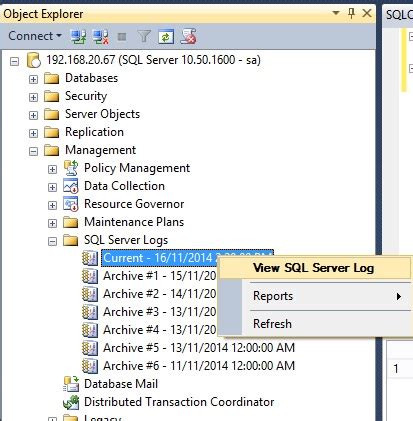Click the SQL Server Logs folder icon

point(71,240)
